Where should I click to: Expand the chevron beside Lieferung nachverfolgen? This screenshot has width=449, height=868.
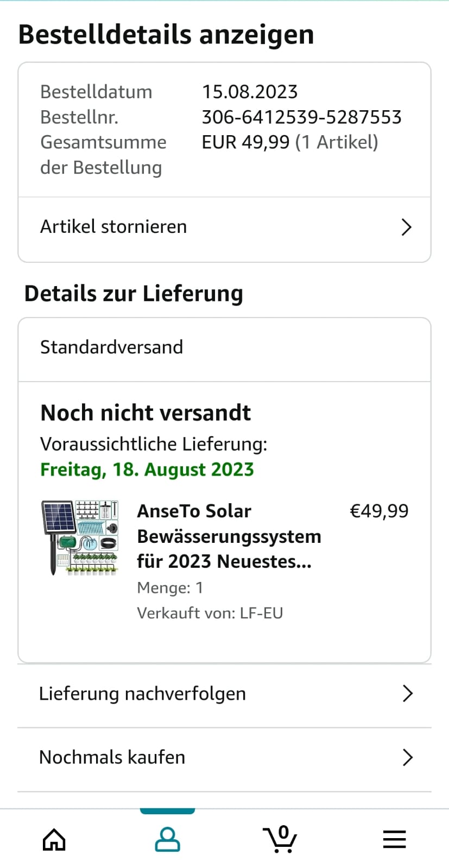(407, 694)
